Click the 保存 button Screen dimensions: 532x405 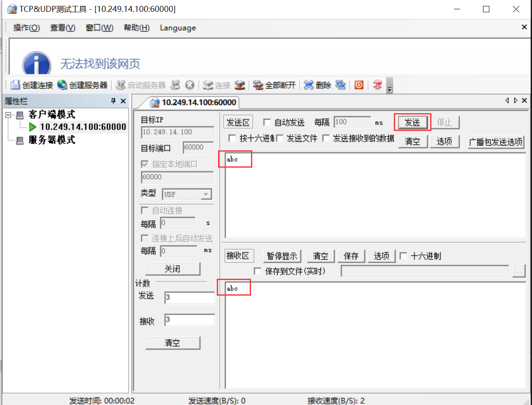coord(351,256)
